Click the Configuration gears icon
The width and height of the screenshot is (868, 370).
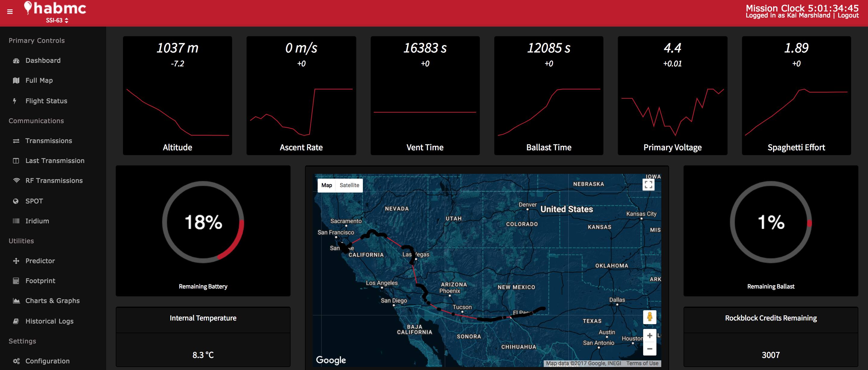point(16,361)
